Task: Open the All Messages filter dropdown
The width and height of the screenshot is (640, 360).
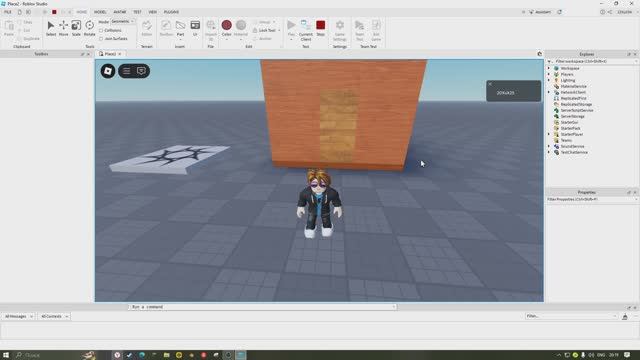Action: tap(18, 316)
